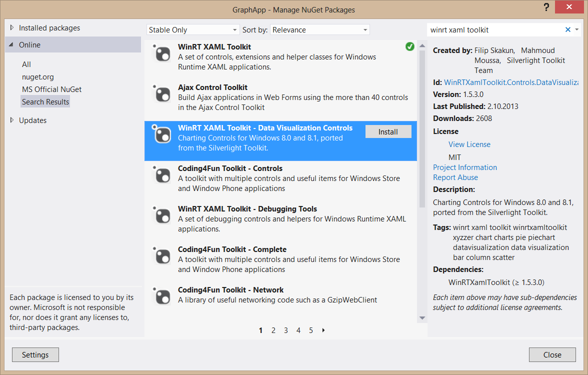
Task: Click next page arrow in pagination
Action: [x=323, y=330]
